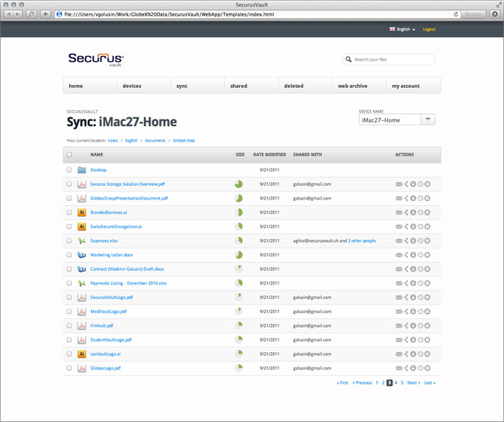Switch to the web archive tab
The width and height of the screenshot is (504, 422).
[x=359, y=86]
